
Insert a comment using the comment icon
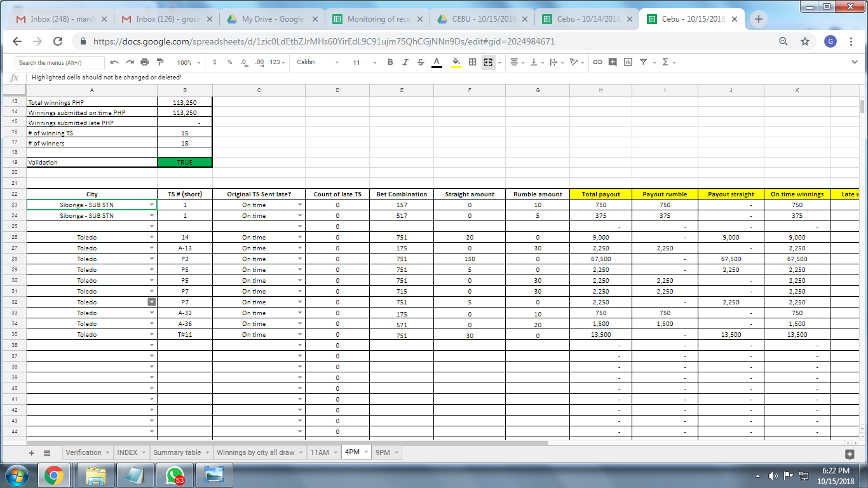613,62
